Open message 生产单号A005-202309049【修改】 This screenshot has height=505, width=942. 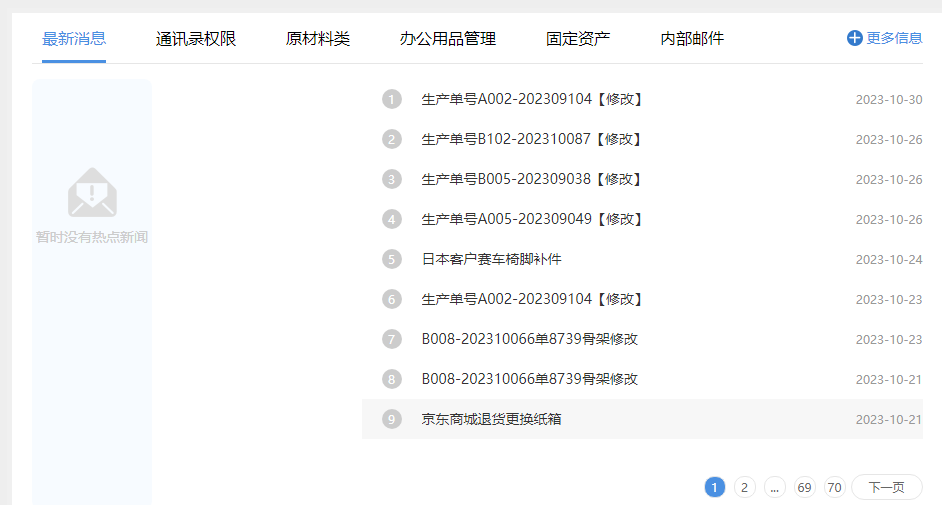point(531,219)
